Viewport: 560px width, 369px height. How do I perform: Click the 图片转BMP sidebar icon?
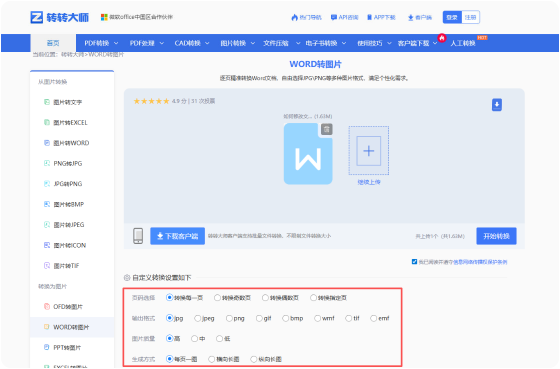click(47, 204)
